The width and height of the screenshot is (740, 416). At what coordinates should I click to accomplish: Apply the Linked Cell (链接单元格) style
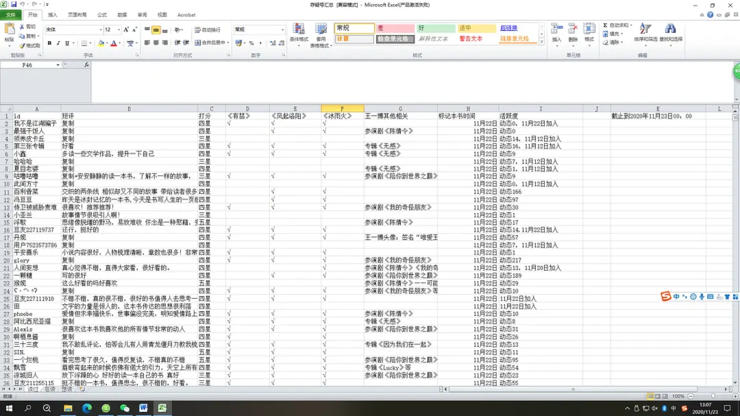[x=518, y=39]
